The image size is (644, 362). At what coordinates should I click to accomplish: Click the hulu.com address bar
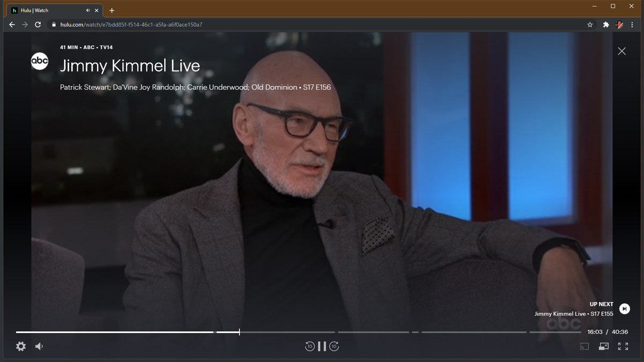click(x=322, y=25)
